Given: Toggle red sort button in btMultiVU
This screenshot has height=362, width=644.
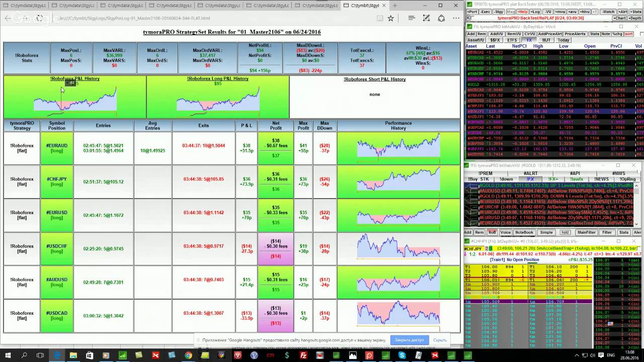Looking at the screenshot, I should pyautogui.click(x=629, y=34).
